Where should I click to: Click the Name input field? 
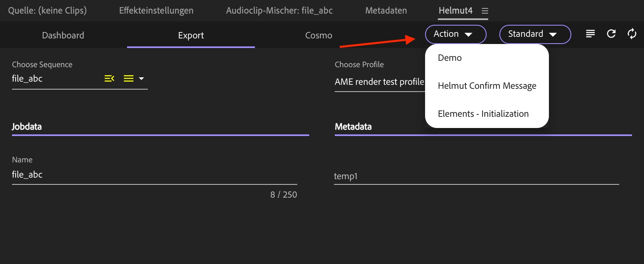click(x=154, y=175)
